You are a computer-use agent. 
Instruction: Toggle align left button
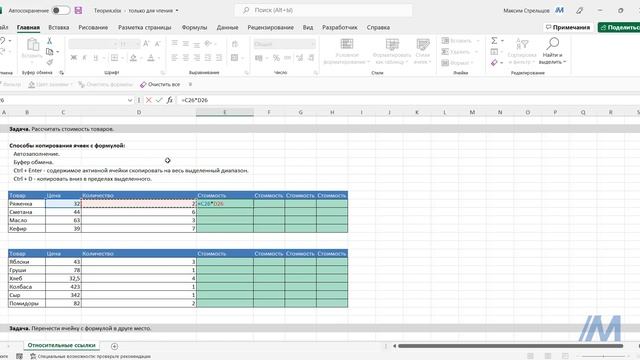click(174, 58)
